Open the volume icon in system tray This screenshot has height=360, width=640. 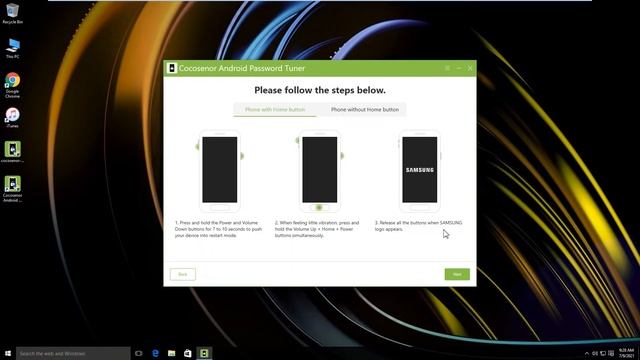tap(595, 353)
